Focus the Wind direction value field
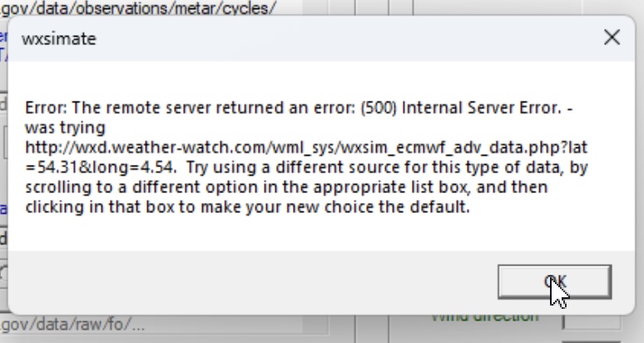644x343 pixels. (x=592, y=321)
